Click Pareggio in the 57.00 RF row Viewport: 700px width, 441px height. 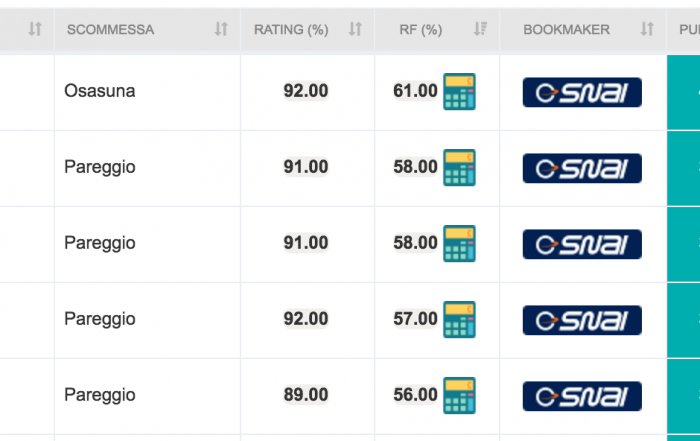(x=100, y=319)
